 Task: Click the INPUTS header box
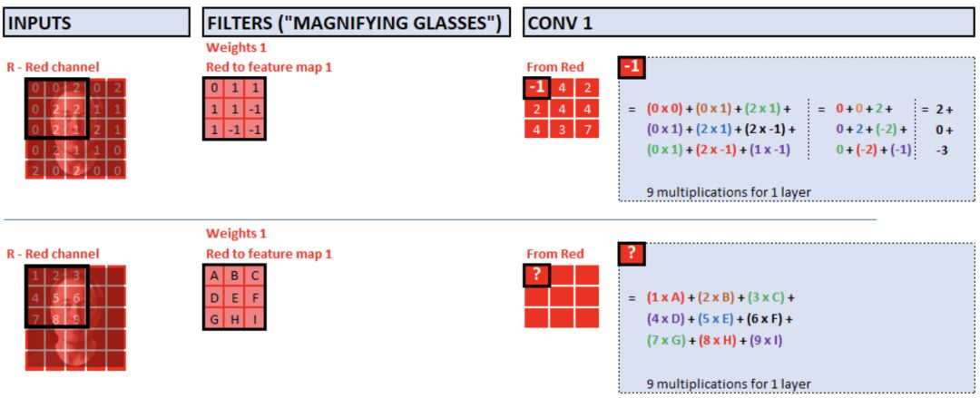pyautogui.click(x=96, y=22)
